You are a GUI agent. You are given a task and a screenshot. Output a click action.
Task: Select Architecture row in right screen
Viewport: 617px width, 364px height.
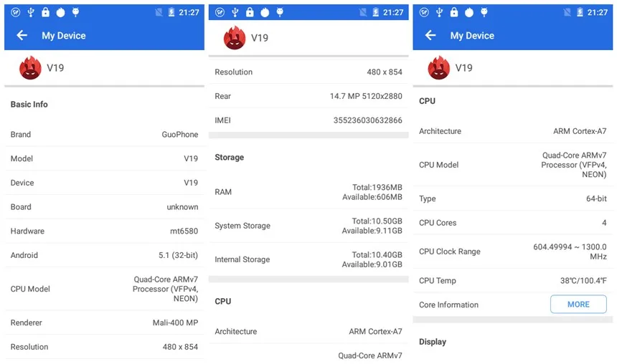click(x=513, y=131)
